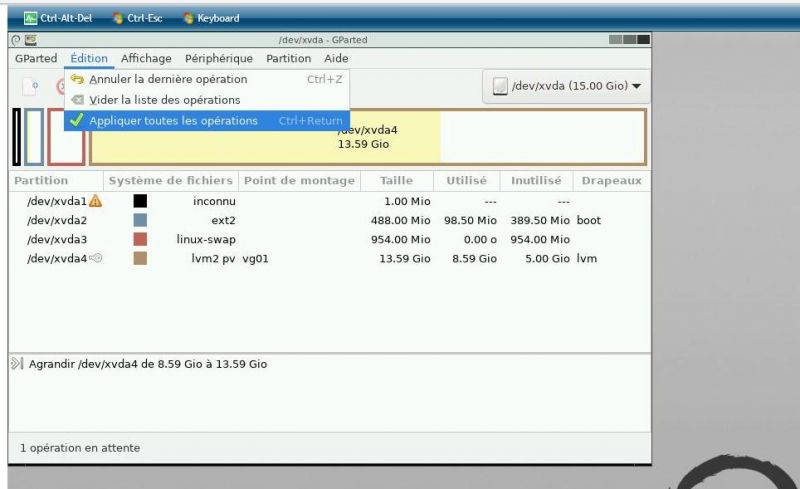
Task: Click the GParted app icon in title bar
Action: [x=31, y=40]
